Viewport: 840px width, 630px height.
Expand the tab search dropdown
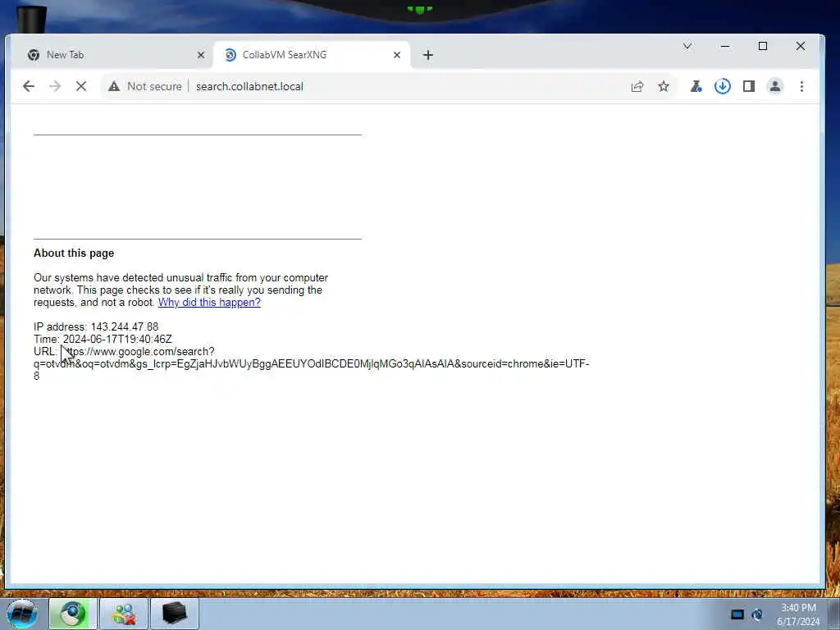point(687,46)
